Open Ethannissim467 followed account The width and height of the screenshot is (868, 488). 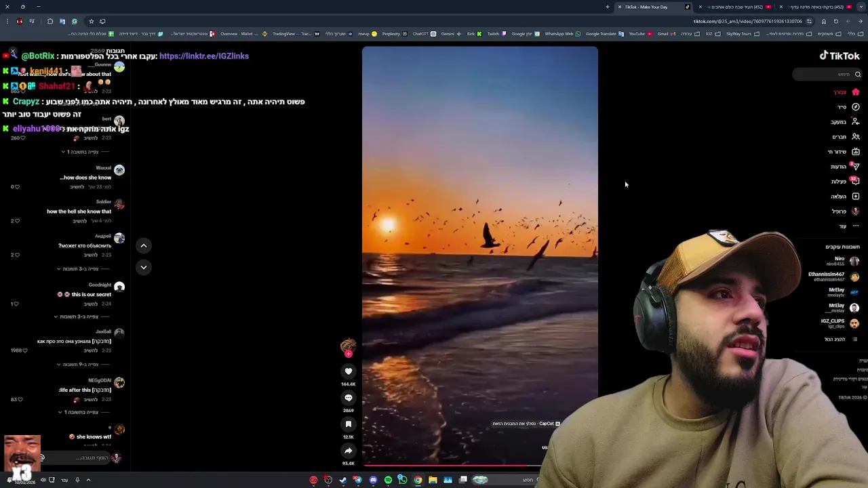coord(833,277)
